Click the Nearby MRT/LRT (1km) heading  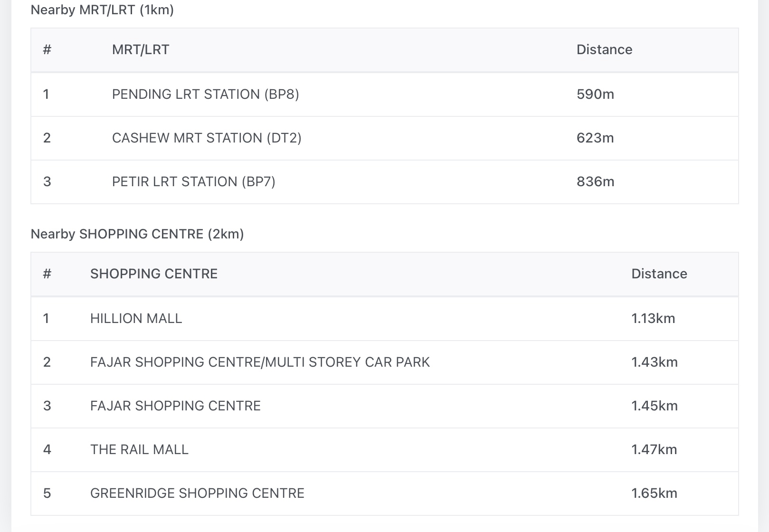102,10
